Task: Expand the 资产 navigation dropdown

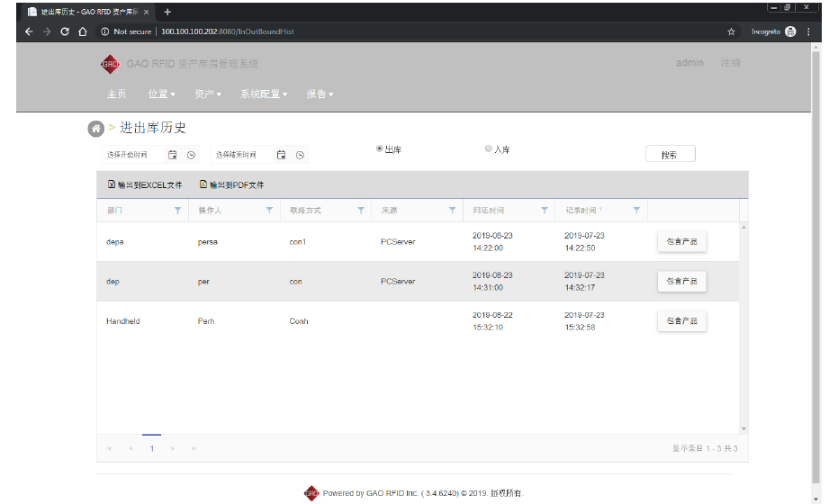Action: pyautogui.click(x=207, y=94)
